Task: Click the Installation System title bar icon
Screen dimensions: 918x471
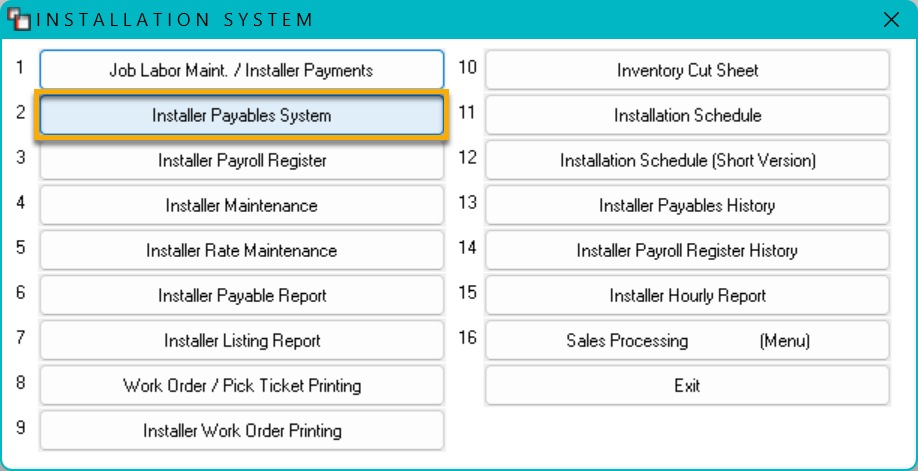Action: (x=18, y=19)
